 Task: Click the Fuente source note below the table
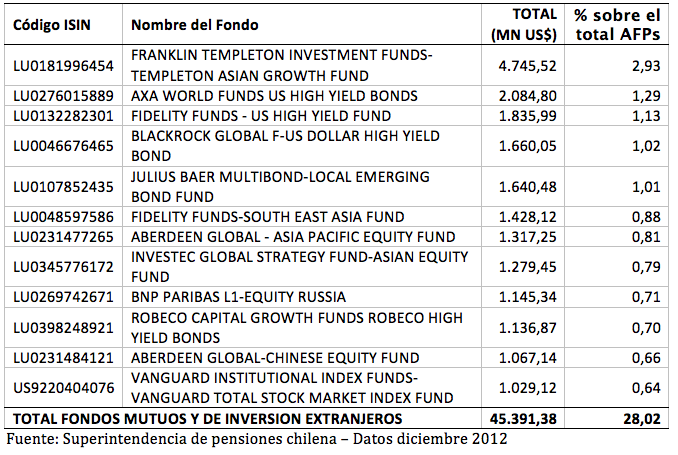[x=258, y=439]
